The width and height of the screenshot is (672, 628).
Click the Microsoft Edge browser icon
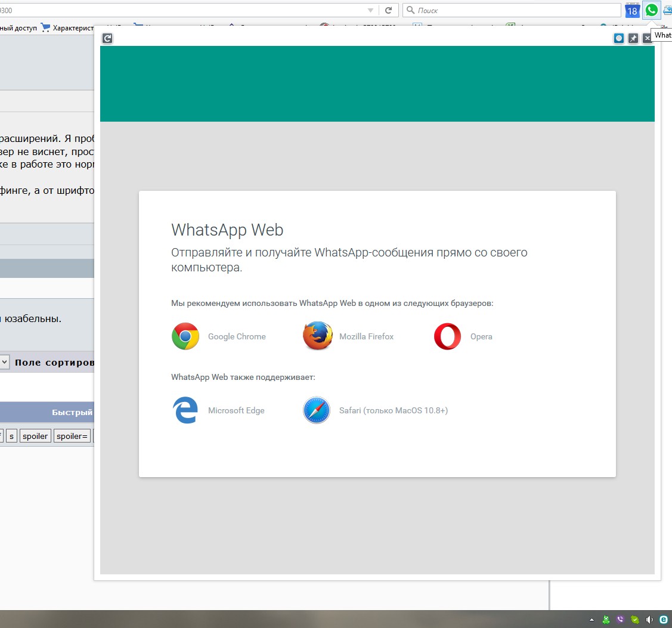(x=185, y=410)
